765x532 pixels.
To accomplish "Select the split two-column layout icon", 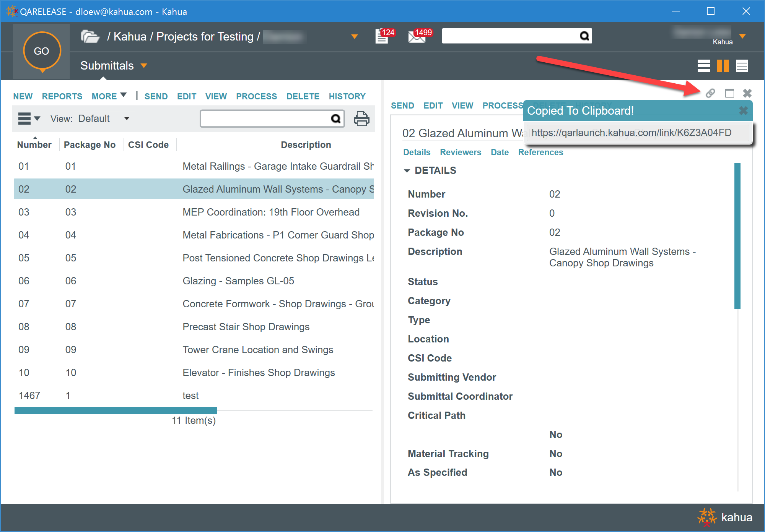I will pyautogui.click(x=723, y=66).
